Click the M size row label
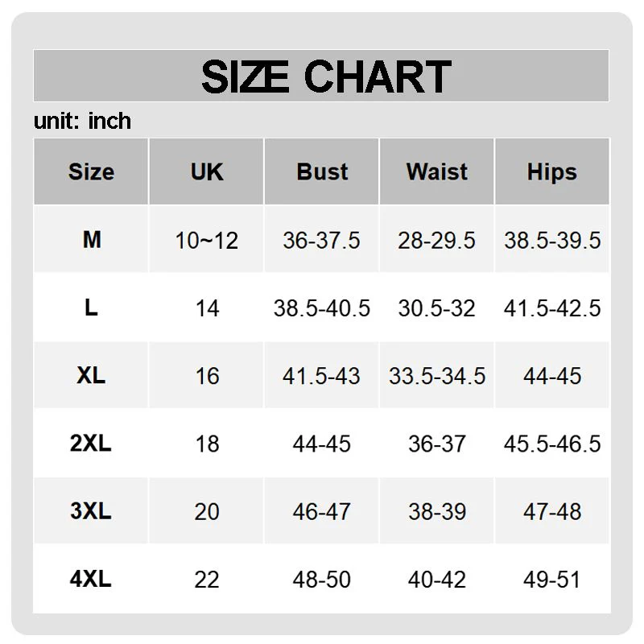The width and height of the screenshot is (644, 644). (x=91, y=240)
